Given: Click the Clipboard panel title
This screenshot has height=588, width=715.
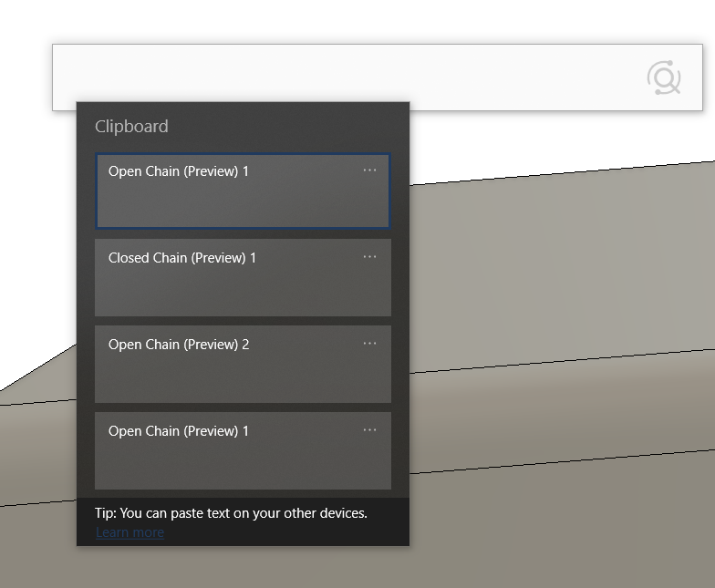Looking at the screenshot, I should point(131,126).
